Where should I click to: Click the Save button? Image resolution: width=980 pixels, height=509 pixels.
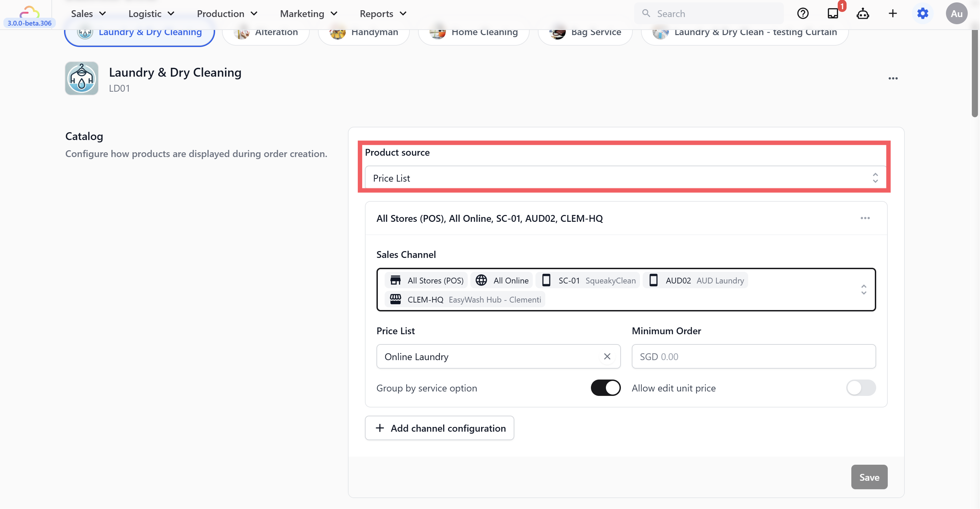(869, 477)
